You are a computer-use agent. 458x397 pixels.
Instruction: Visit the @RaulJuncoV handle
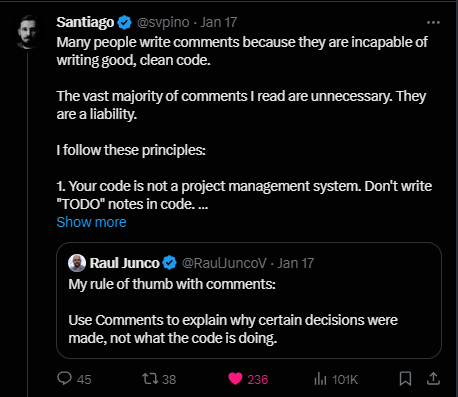224,263
